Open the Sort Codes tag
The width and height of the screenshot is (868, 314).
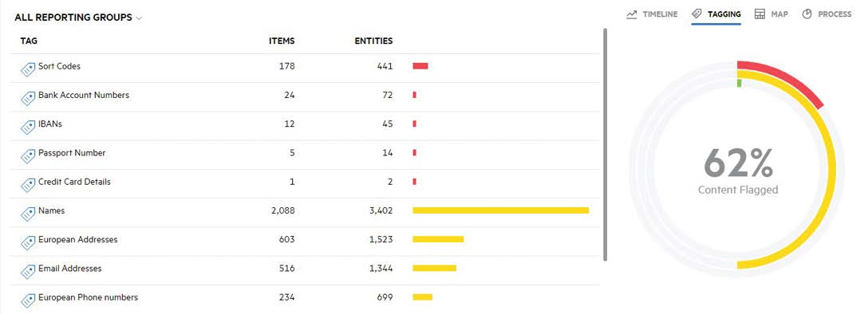[x=59, y=66]
